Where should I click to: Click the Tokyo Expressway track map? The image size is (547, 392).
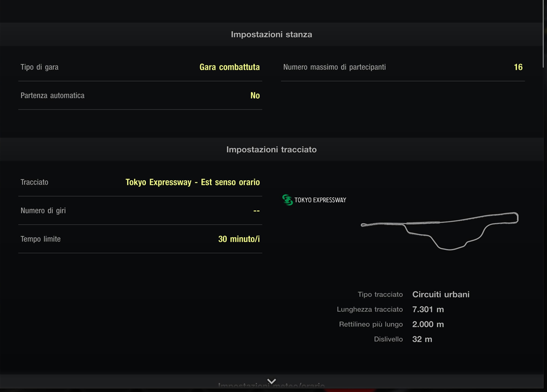[x=439, y=230]
